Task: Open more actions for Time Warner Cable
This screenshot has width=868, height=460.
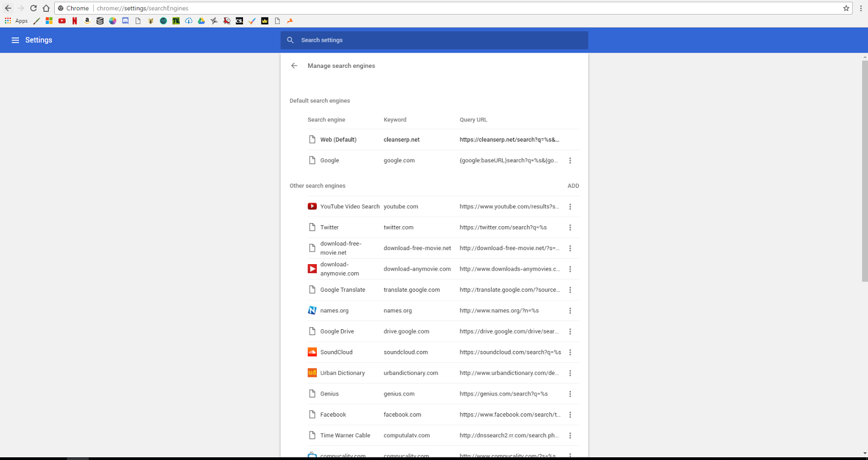Action: [x=570, y=436]
